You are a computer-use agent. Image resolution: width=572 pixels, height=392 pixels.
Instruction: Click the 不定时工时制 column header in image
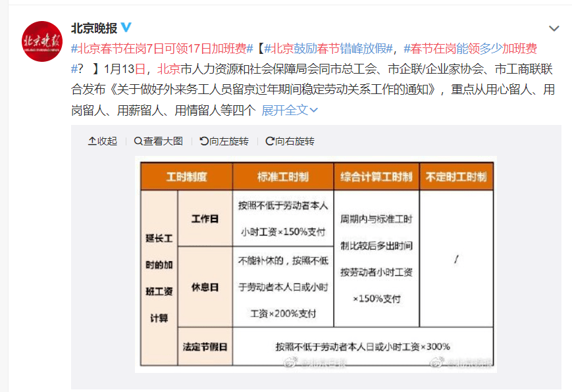(x=456, y=177)
